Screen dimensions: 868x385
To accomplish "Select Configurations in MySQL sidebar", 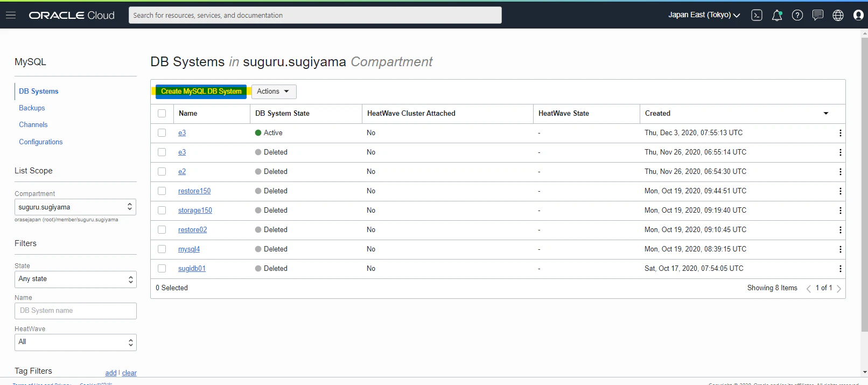I will (41, 142).
